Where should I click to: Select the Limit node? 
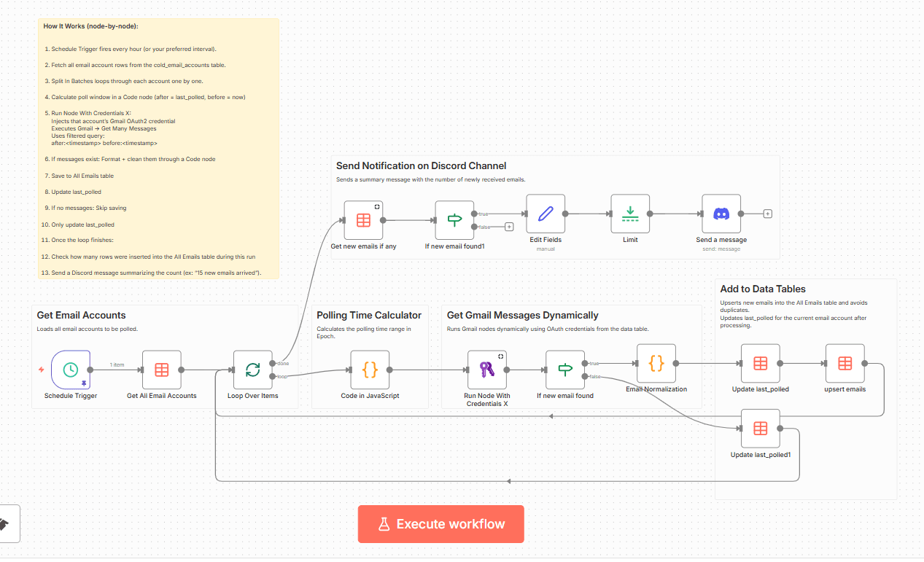click(630, 214)
